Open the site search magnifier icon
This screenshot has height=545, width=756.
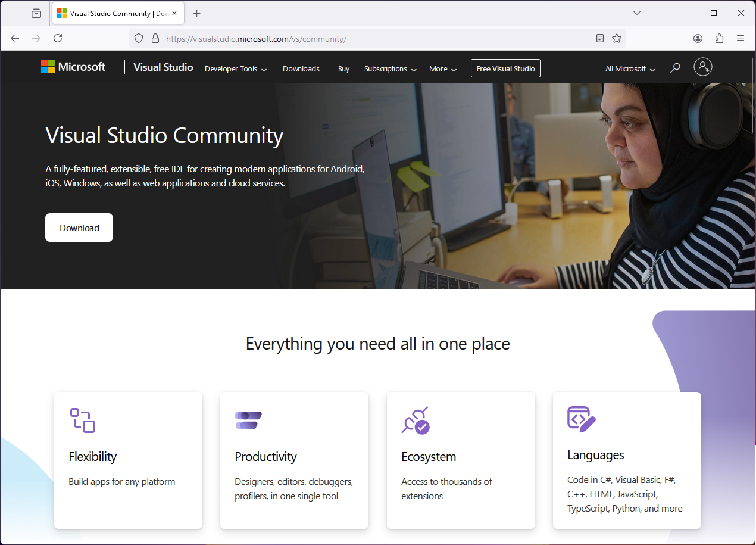pos(675,68)
